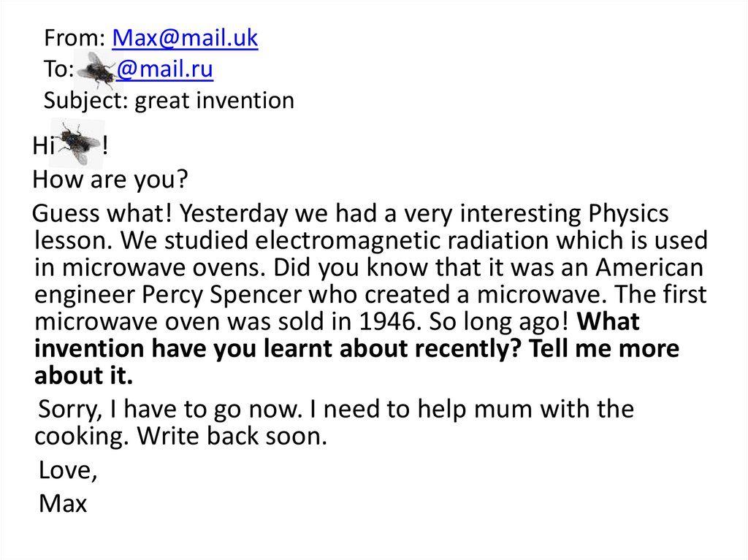748x560 pixels.
Task: Open the Max@mail.uk sender email link
Action: [x=185, y=37]
